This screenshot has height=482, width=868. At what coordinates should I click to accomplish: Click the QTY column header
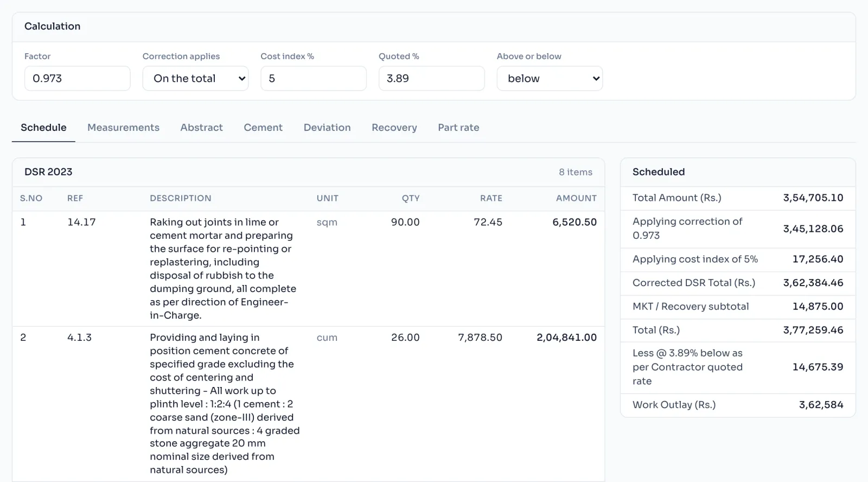tap(411, 198)
